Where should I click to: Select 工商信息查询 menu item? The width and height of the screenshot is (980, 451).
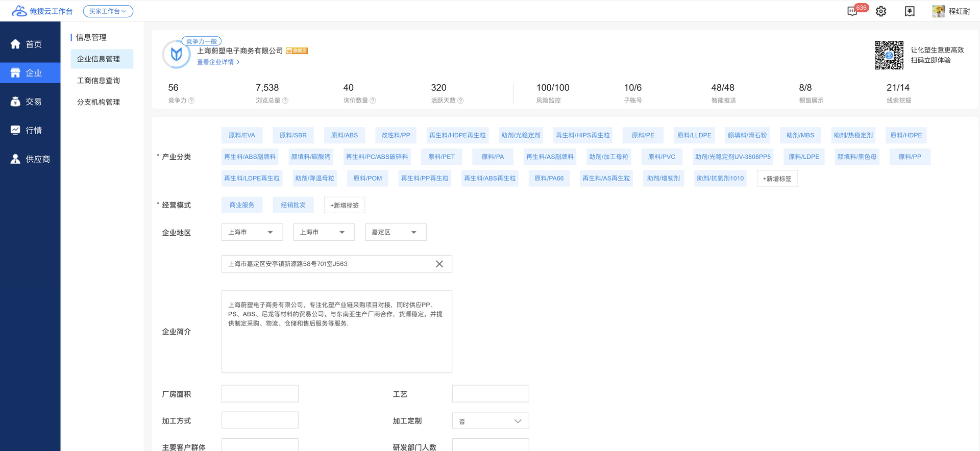[x=99, y=81]
